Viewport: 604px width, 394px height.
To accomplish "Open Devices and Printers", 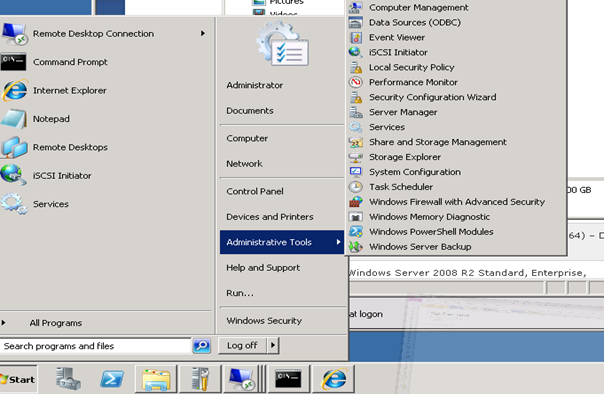I will (x=270, y=217).
